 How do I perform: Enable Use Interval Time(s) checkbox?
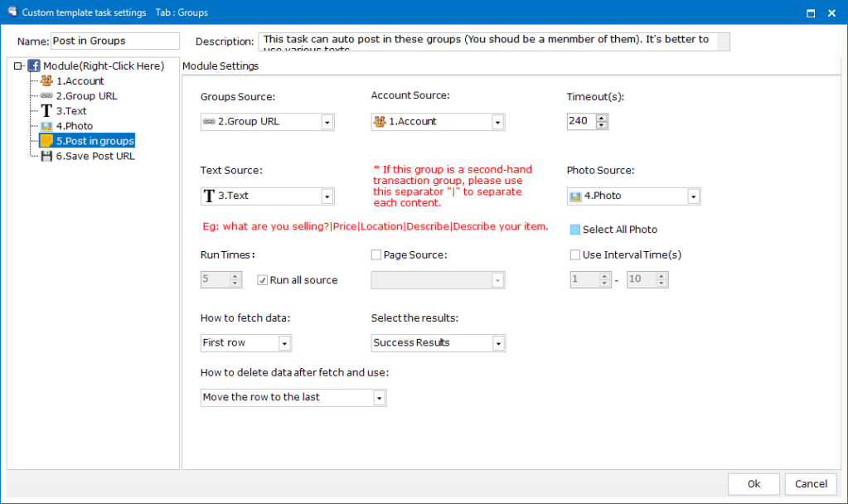pyautogui.click(x=575, y=255)
